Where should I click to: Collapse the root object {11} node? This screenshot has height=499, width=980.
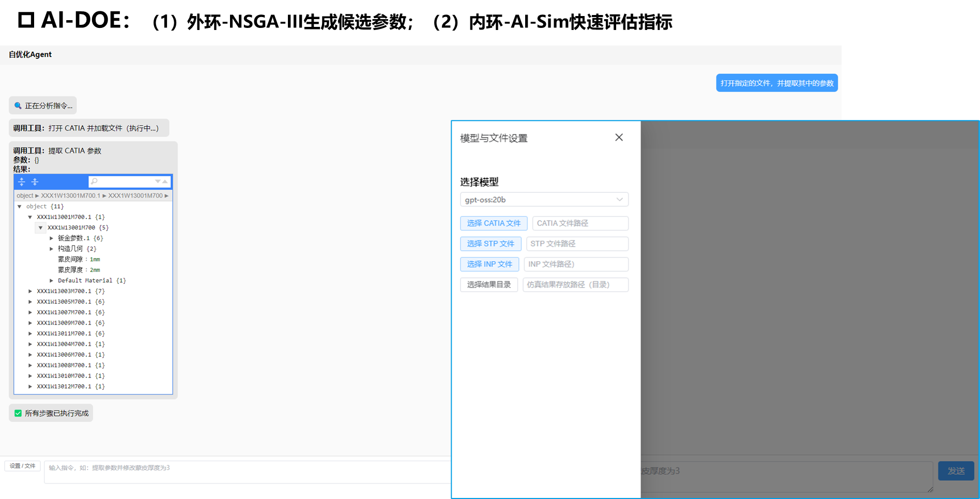20,206
